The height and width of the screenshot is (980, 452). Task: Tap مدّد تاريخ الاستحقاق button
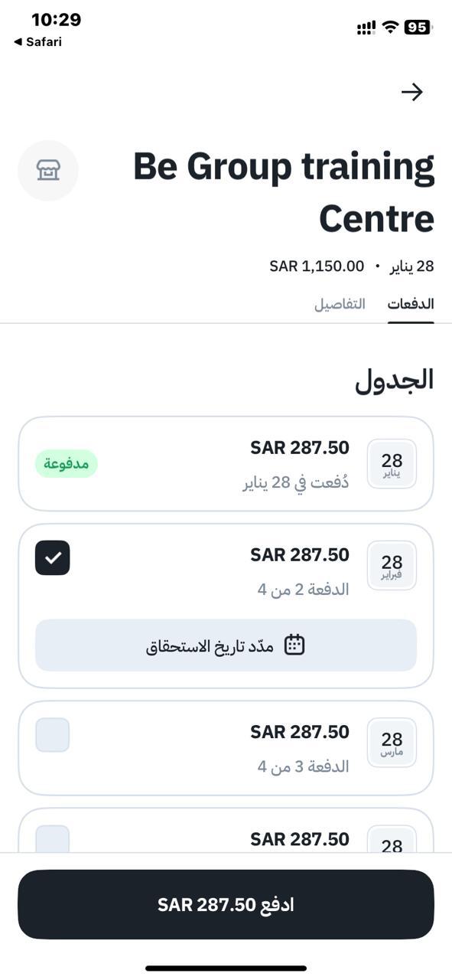226,645
